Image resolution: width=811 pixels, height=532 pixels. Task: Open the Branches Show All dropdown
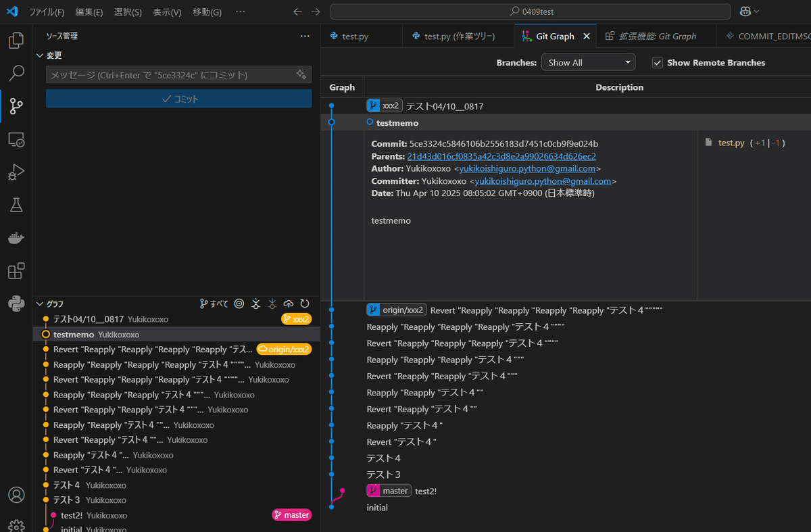(x=587, y=62)
